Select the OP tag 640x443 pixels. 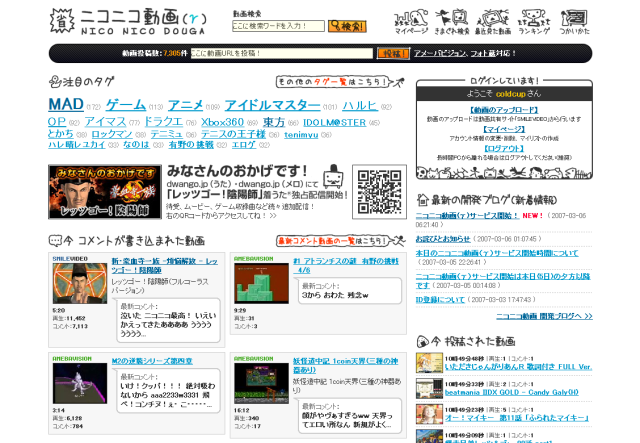click(57, 122)
